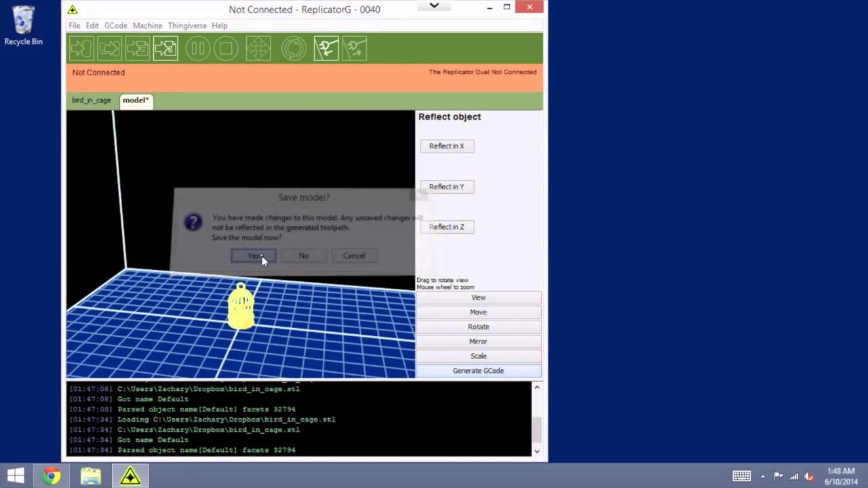Launch Google Chrome from the taskbar
This screenshot has width=868, height=488.
coord(52,476)
